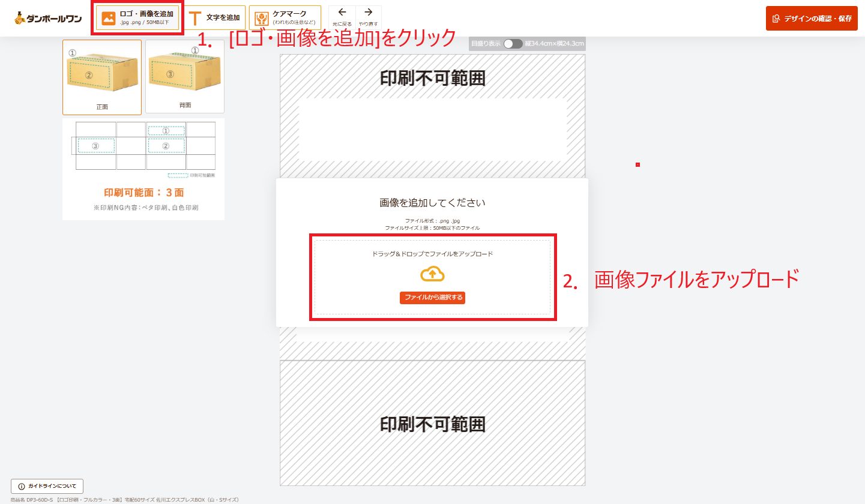This screenshot has height=504, width=865.
Task: Click the ダンボールワン logo
Action: pos(48,18)
